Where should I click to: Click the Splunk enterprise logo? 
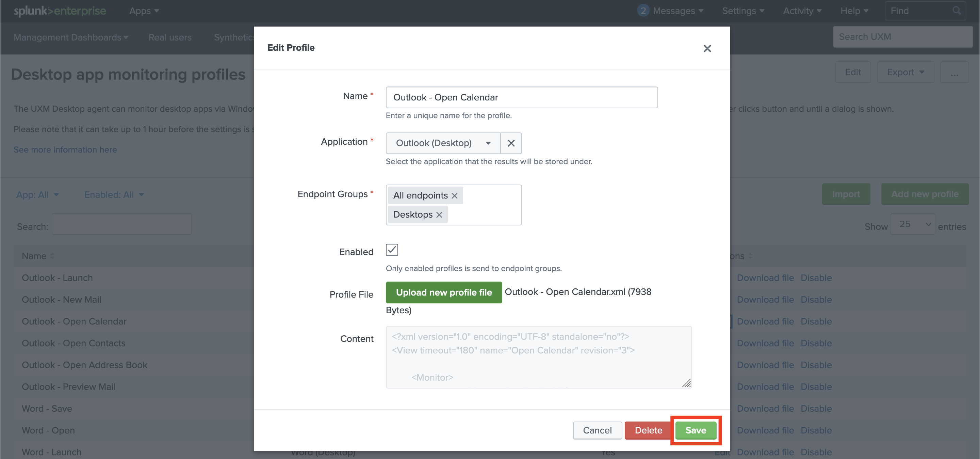tap(60, 11)
